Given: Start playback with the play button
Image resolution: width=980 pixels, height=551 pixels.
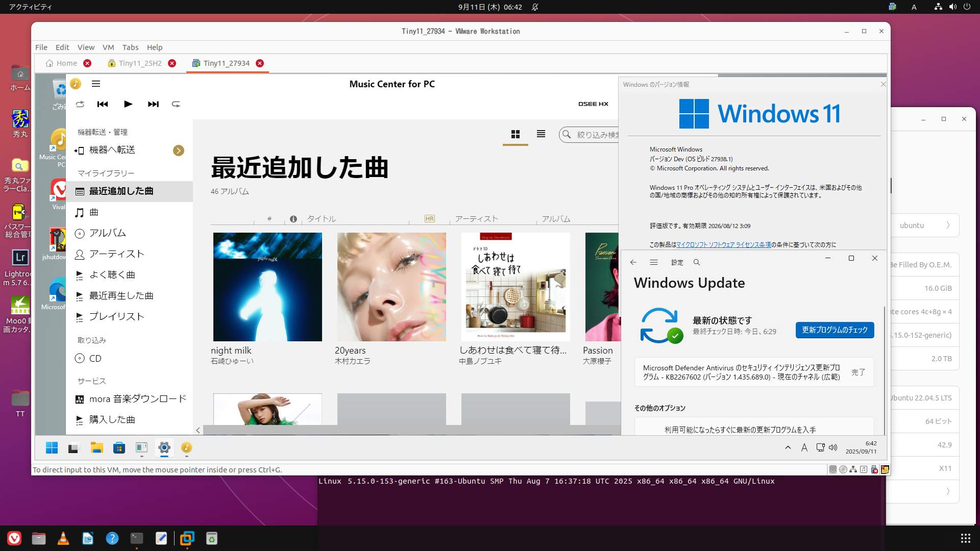Looking at the screenshot, I should [x=128, y=104].
